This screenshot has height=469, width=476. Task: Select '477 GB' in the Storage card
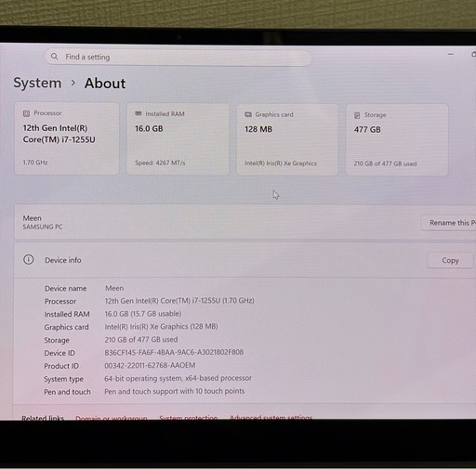[367, 129]
